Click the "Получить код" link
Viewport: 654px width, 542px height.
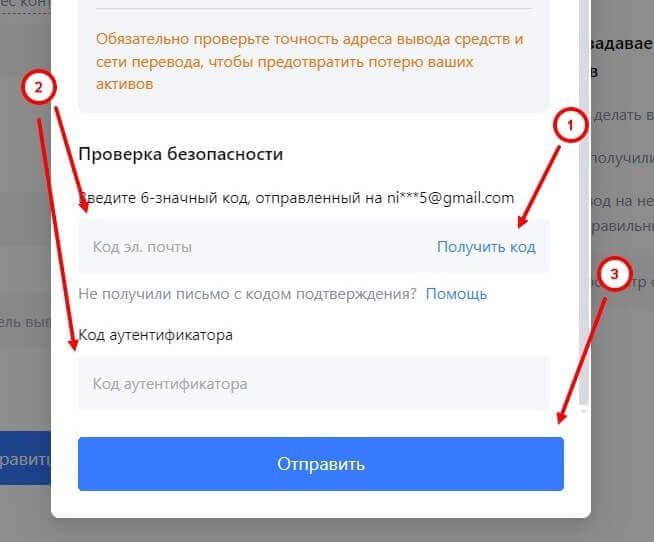click(x=486, y=247)
